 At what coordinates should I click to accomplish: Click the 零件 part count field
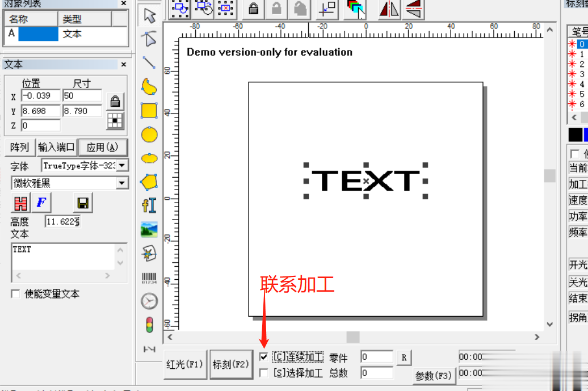click(376, 357)
